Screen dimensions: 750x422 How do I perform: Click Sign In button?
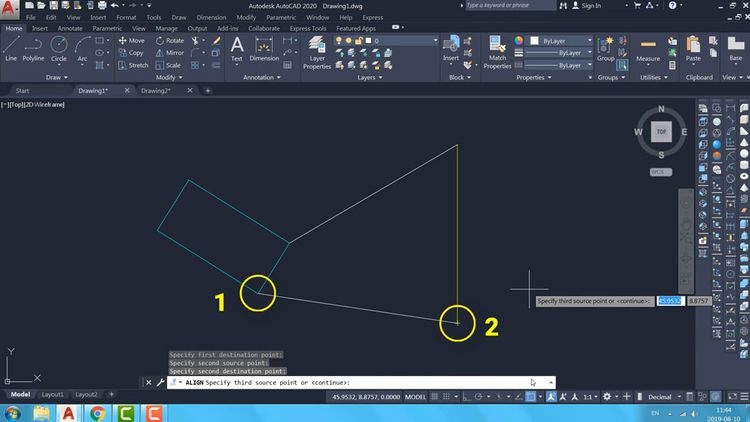[587, 6]
